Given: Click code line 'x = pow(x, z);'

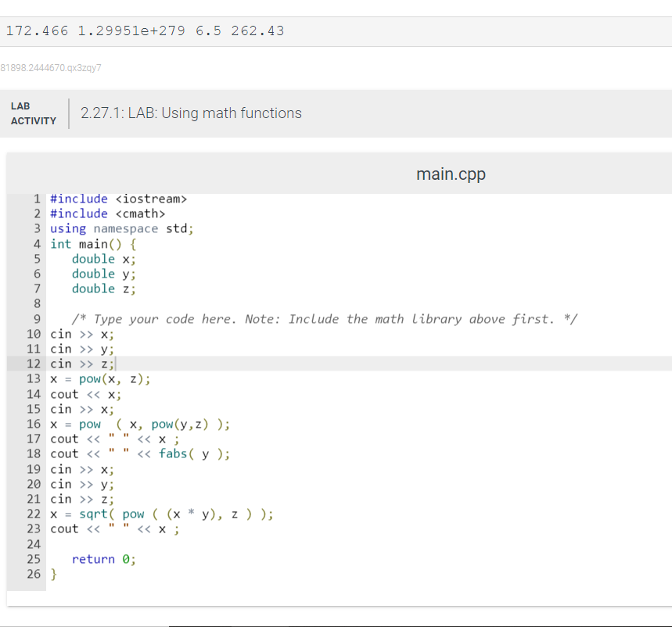Looking at the screenshot, I should coord(100,379).
